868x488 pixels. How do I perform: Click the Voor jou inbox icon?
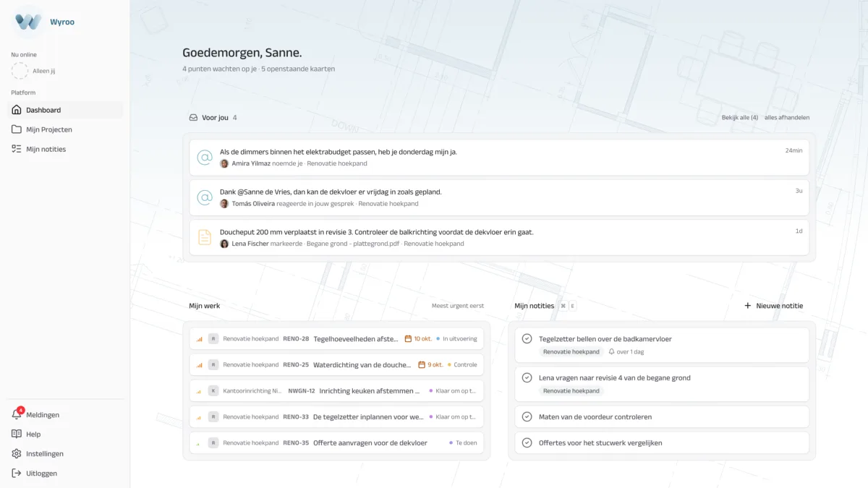point(193,117)
